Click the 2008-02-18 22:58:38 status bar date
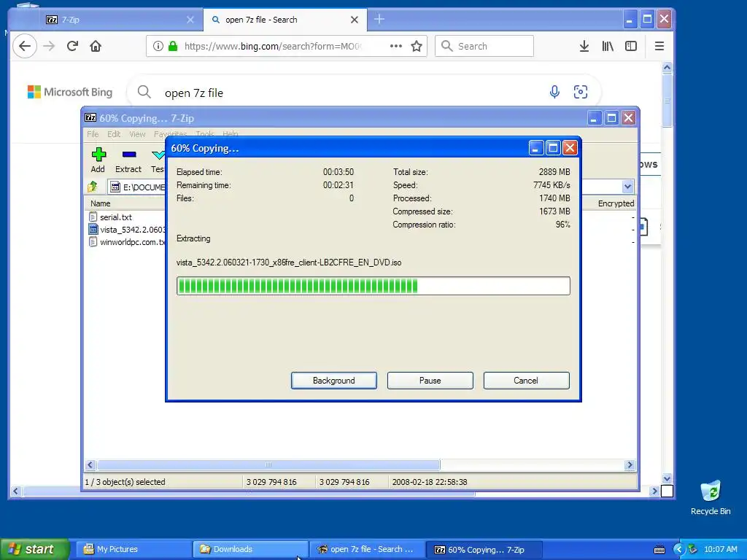Image resolution: width=747 pixels, height=560 pixels. tap(429, 482)
